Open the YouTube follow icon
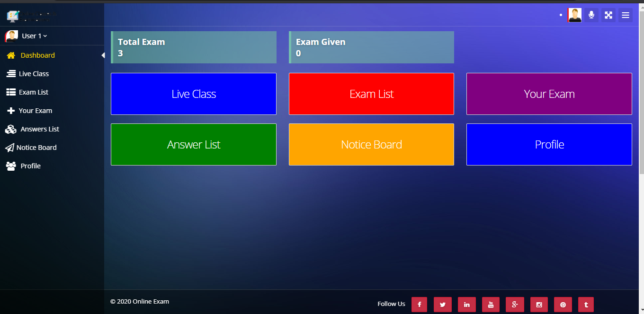Image resolution: width=644 pixels, height=314 pixels. tap(491, 305)
